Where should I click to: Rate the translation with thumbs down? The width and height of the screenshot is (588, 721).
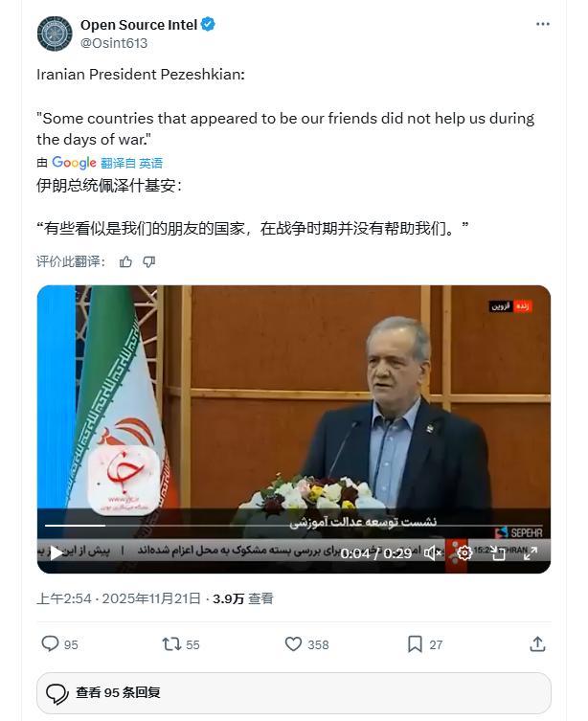click(149, 261)
